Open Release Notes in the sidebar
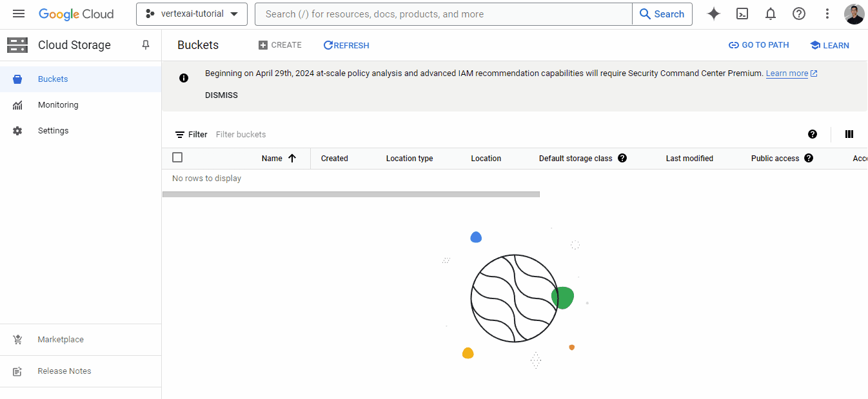This screenshot has width=868, height=399. [81, 371]
